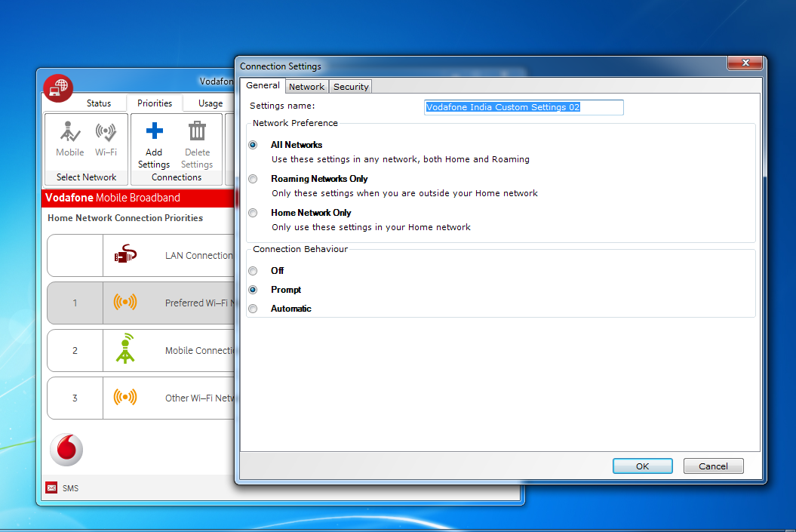Open the Usage tab in Vodafone window

pyautogui.click(x=211, y=103)
